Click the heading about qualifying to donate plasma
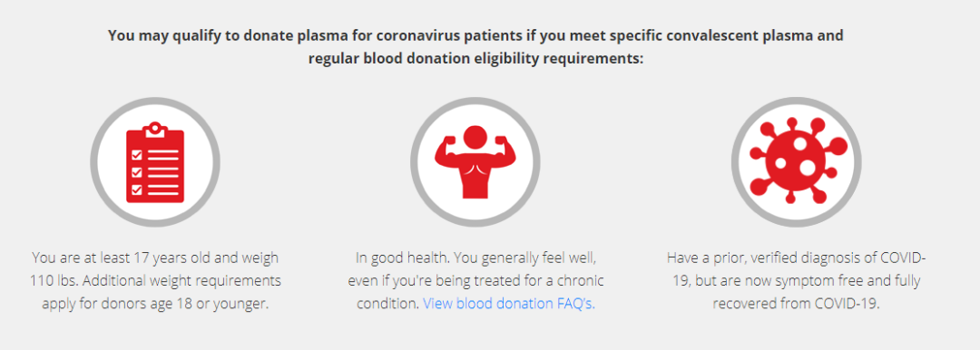The height and width of the screenshot is (350, 980). (475, 35)
